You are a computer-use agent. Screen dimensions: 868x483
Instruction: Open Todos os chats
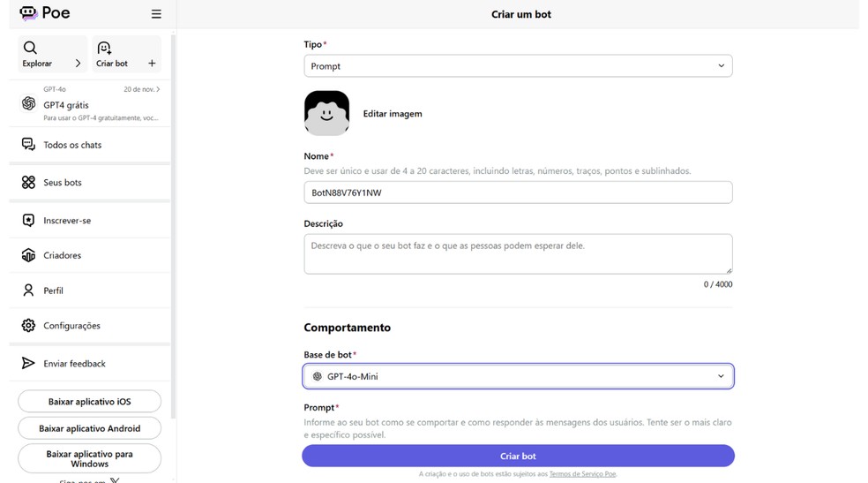tap(72, 145)
